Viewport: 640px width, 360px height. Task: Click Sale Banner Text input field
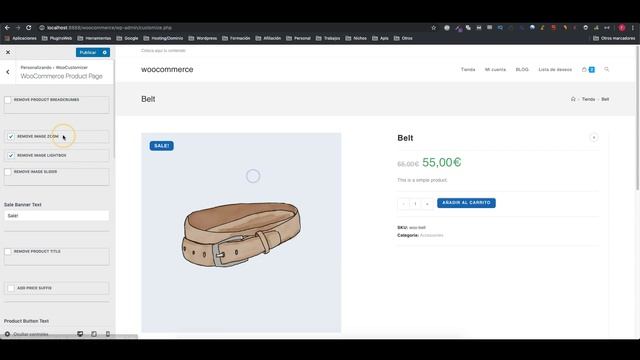click(57, 216)
